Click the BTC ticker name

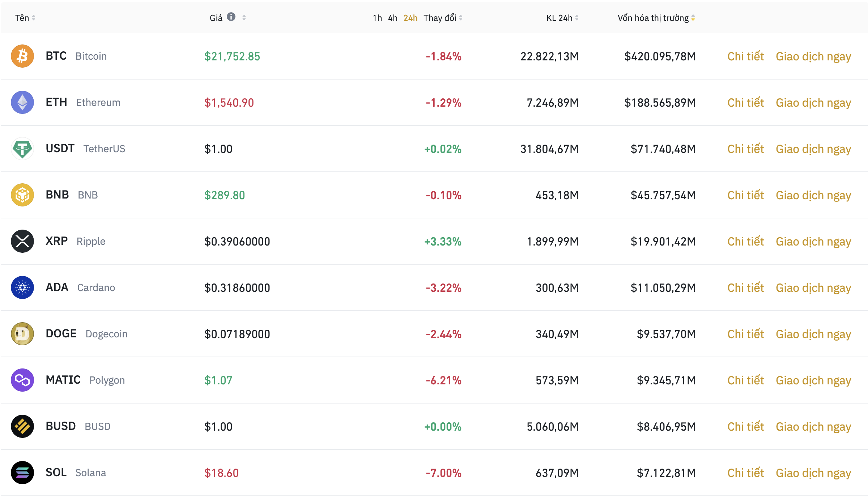tap(56, 56)
